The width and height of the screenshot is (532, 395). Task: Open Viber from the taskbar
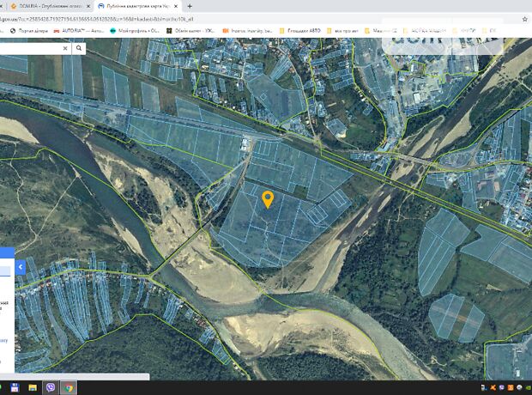point(51,387)
